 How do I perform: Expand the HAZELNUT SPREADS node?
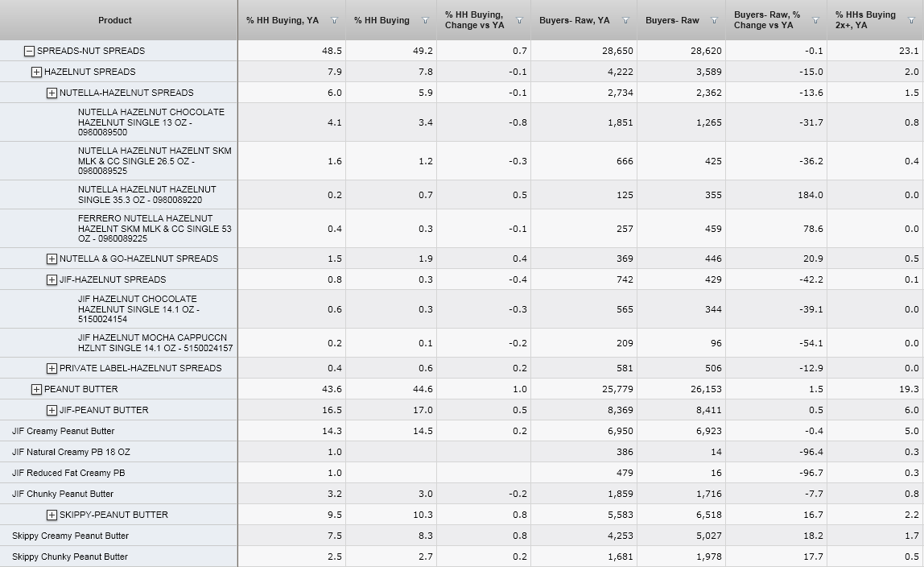click(36, 72)
